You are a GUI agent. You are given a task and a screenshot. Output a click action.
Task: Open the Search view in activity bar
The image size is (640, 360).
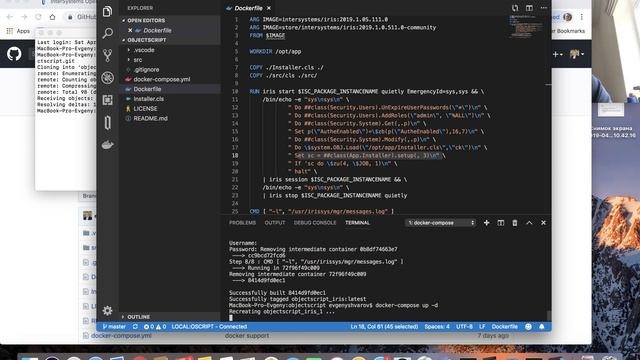(x=107, y=33)
